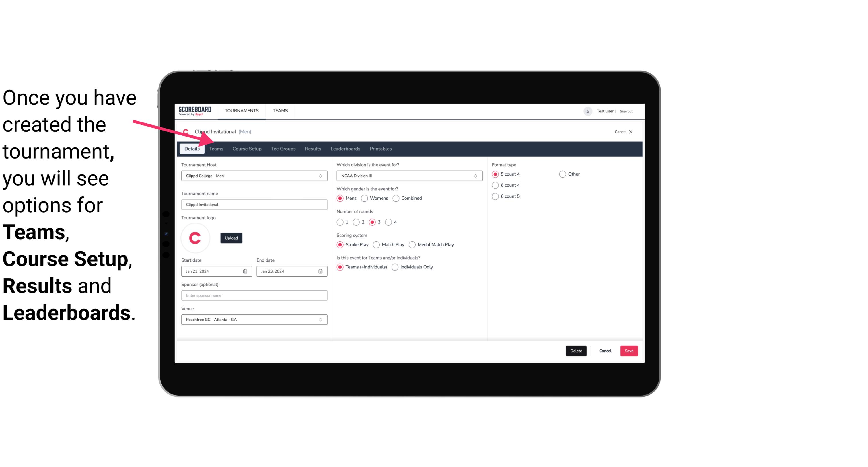Switch to the Leaderboards tab
This screenshot has height=467, width=868.
pyautogui.click(x=345, y=148)
